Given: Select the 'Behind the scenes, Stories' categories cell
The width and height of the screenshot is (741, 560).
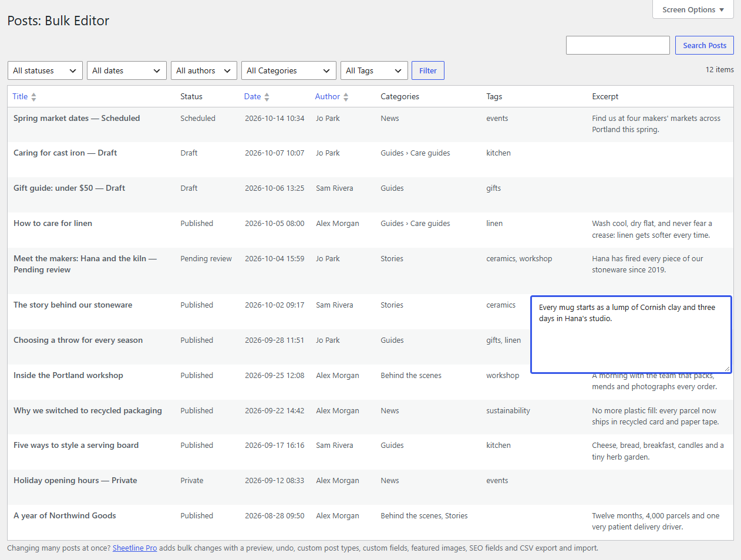Looking at the screenshot, I should tap(424, 515).
